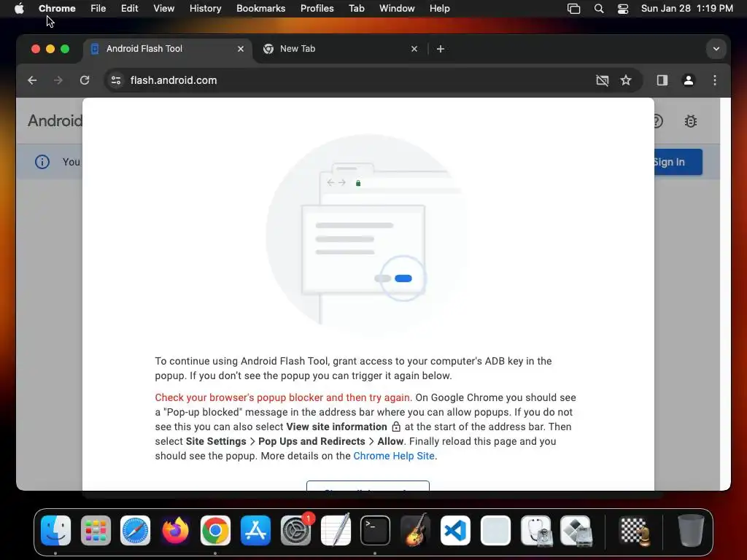The width and height of the screenshot is (747, 560).
Task: Open the View menu
Action: pyautogui.click(x=163, y=9)
